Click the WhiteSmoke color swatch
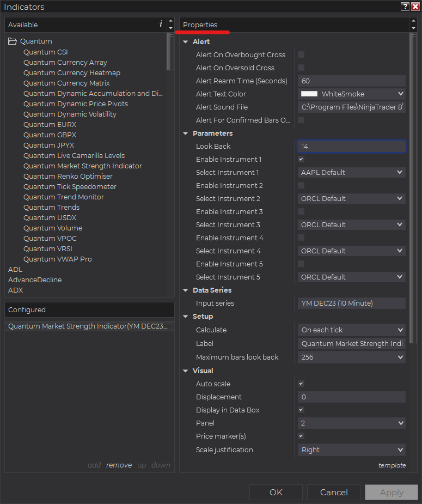Screen dimensions: 422x504 click(309, 94)
